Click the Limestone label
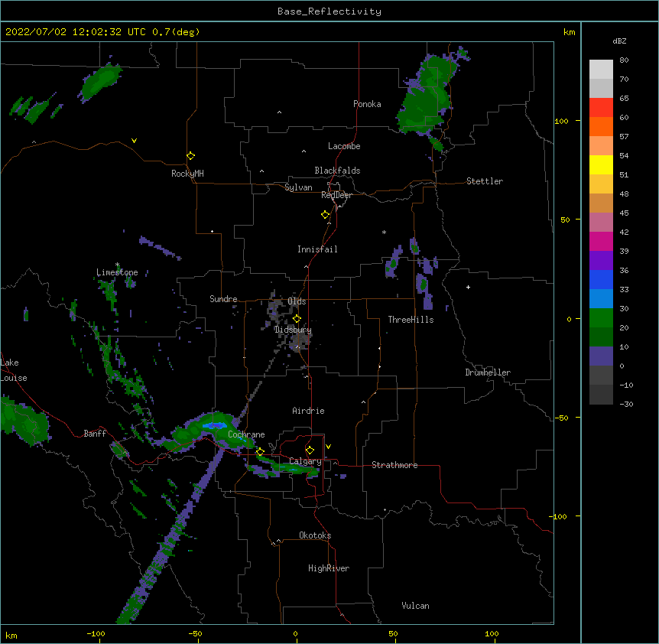 tap(117, 272)
